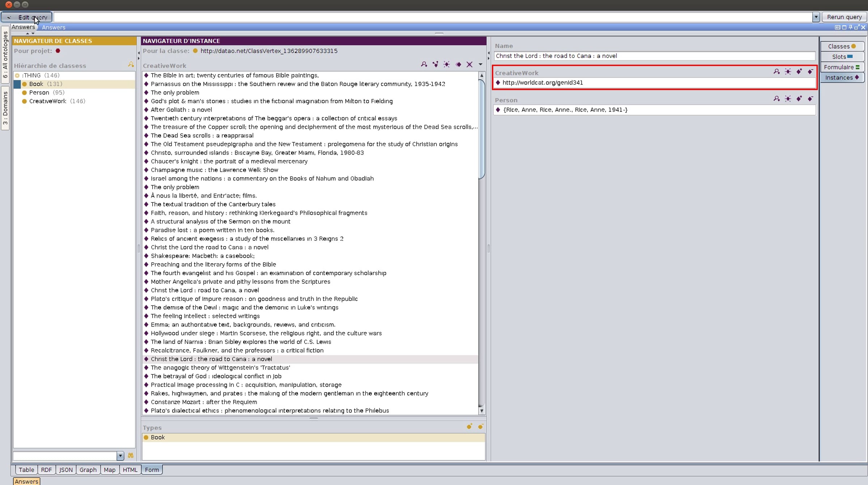Click the X delete icon in instance list toolbar
This screenshot has width=868, height=485.
pos(469,64)
